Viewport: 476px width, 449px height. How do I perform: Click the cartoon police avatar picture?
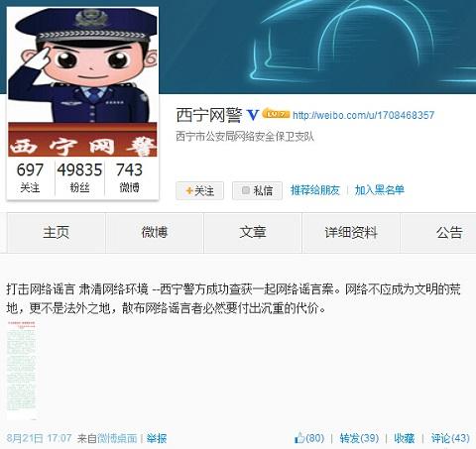[82, 82]
